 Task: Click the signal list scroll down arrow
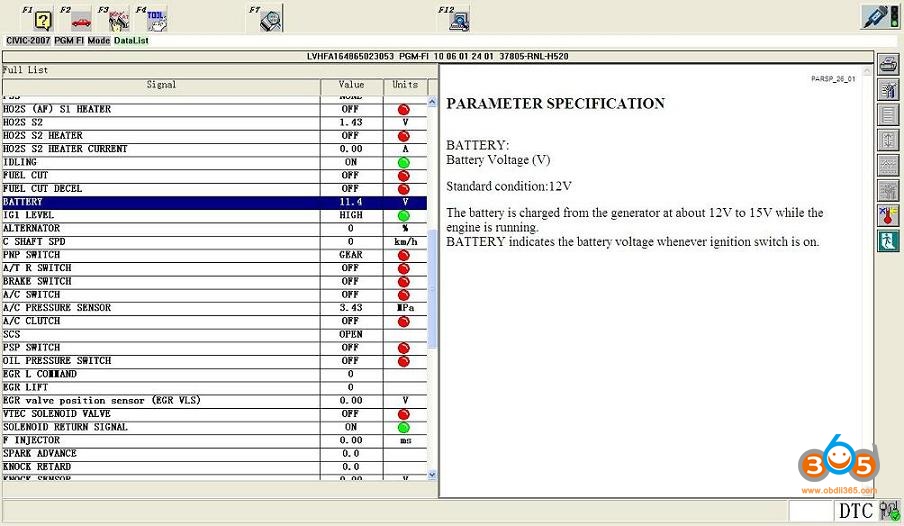tap(432, 475)
